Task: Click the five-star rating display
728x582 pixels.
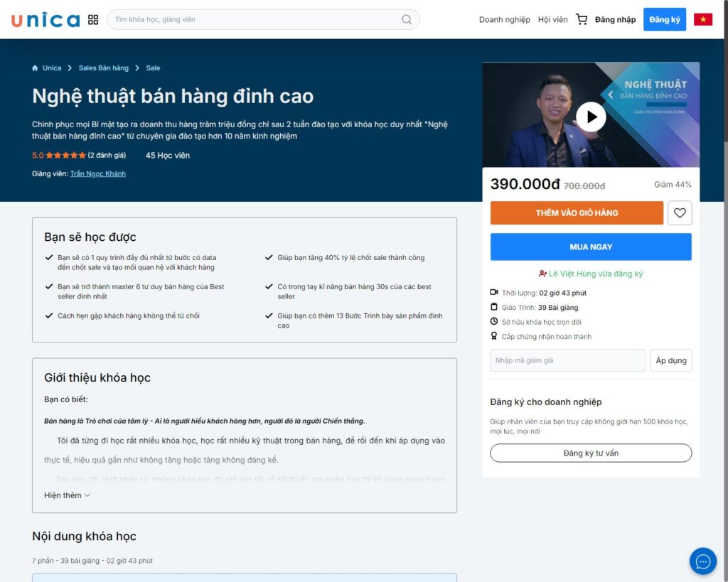Action: (x=65, y=156)
